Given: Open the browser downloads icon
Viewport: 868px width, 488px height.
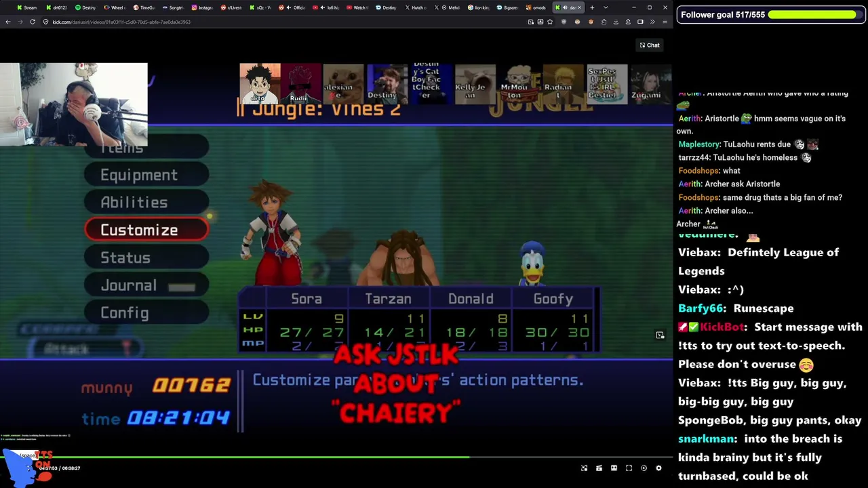Looking at the screenshot, I should pyautogui.click(x=616, y=22).
